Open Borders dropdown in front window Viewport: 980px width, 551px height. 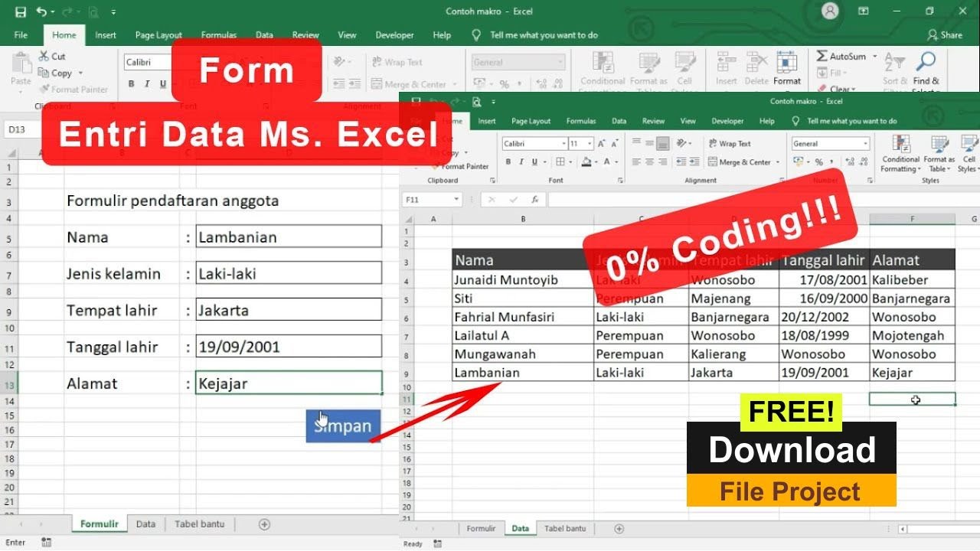tap(570, 162)
